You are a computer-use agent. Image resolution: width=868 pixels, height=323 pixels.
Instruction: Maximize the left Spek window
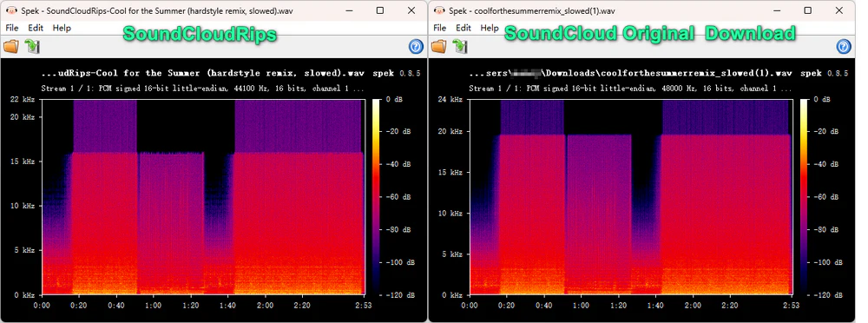[x=380, y=10]
